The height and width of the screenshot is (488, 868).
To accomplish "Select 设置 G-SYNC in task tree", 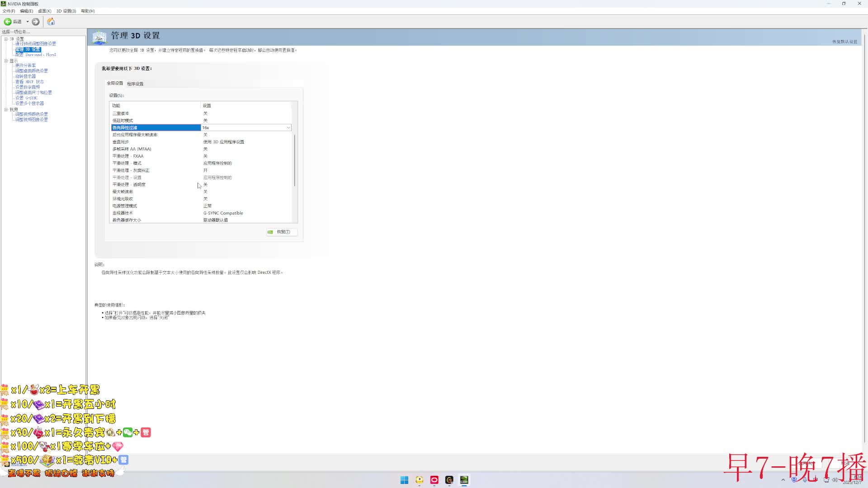I will coord(26,98).
